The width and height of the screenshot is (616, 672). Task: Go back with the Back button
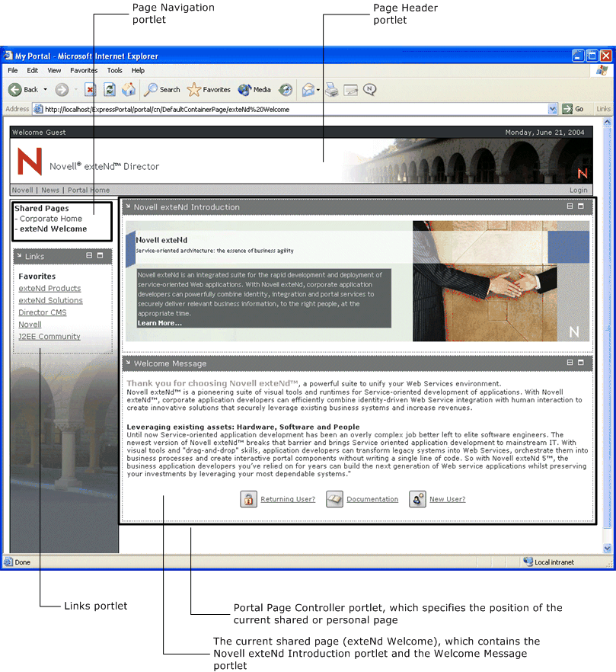[x=23, y=90]
